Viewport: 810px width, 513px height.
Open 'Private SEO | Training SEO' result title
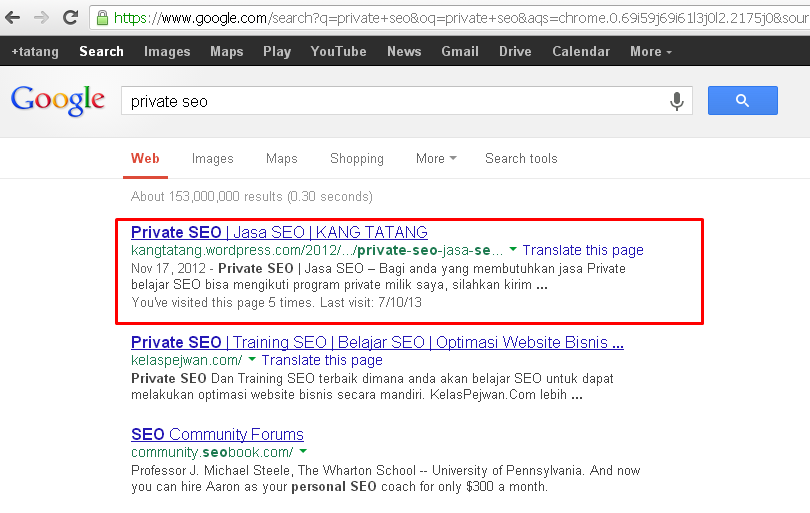377,343
